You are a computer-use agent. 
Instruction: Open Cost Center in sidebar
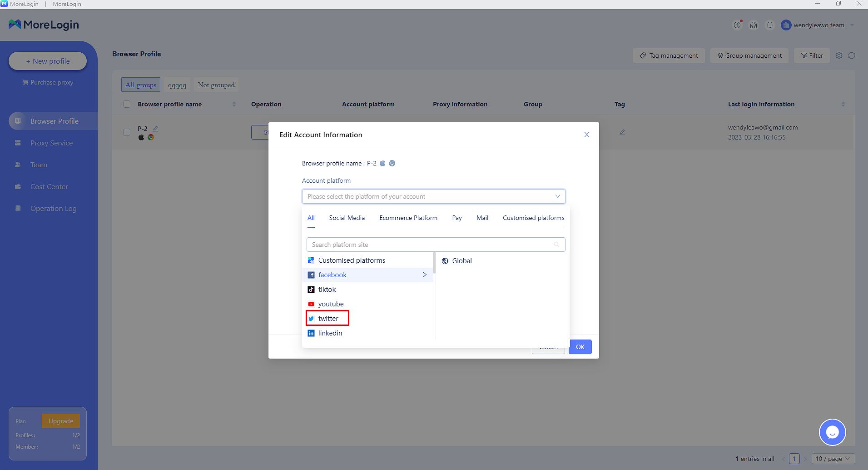point(49,186)
